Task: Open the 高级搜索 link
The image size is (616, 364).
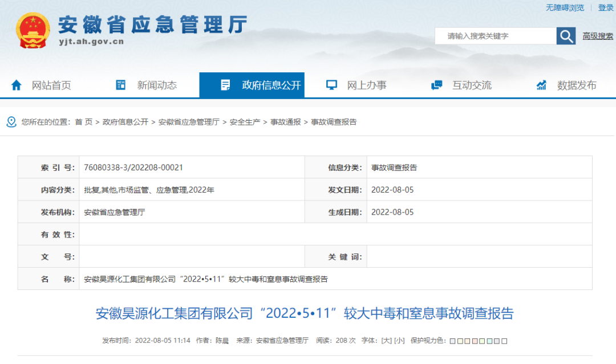Action: point(598,36)
